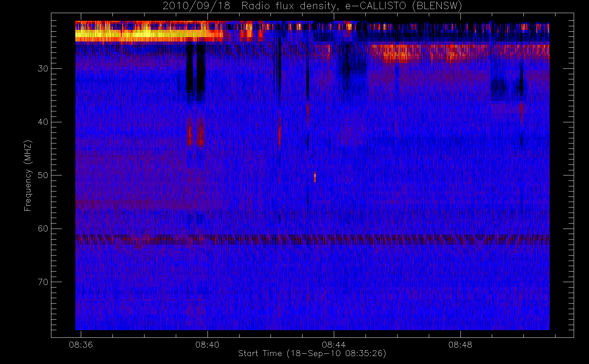This screenshot has width=589, height=364.
Task: Click the 08:40 time tick label
Action: tap(207, 344)
